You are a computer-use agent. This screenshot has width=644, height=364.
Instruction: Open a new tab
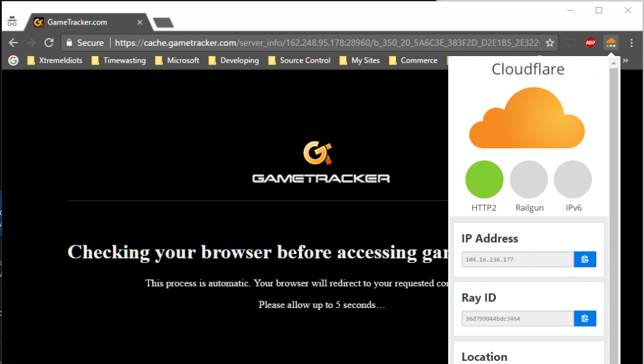[x=164, y=23]
